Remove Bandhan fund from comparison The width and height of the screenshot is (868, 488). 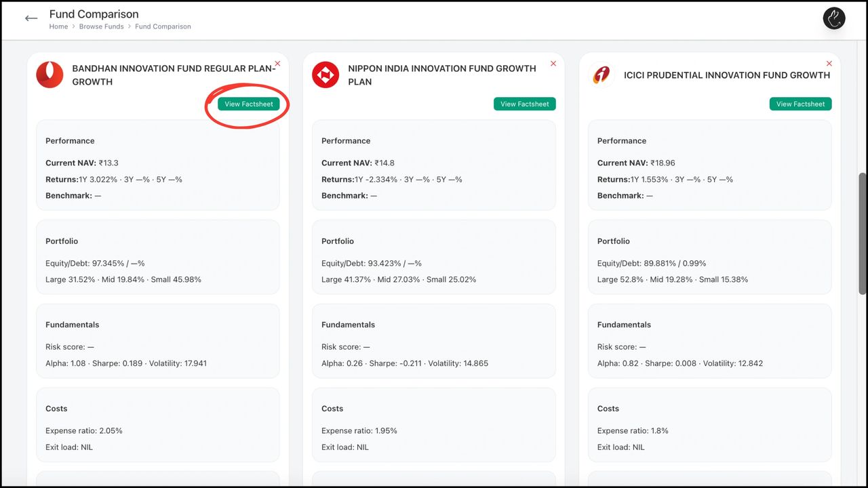click(277, 63)
